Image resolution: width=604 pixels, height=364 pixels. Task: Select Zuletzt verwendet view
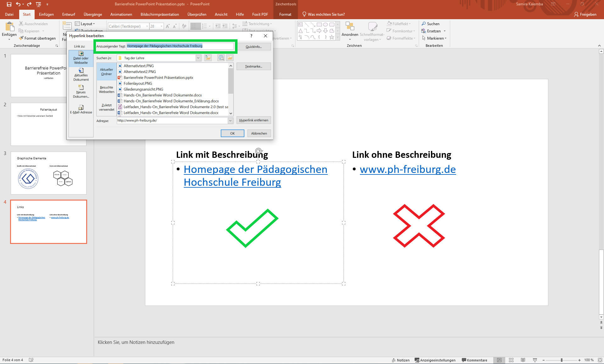pyautogui.click(x=106, y=107)
